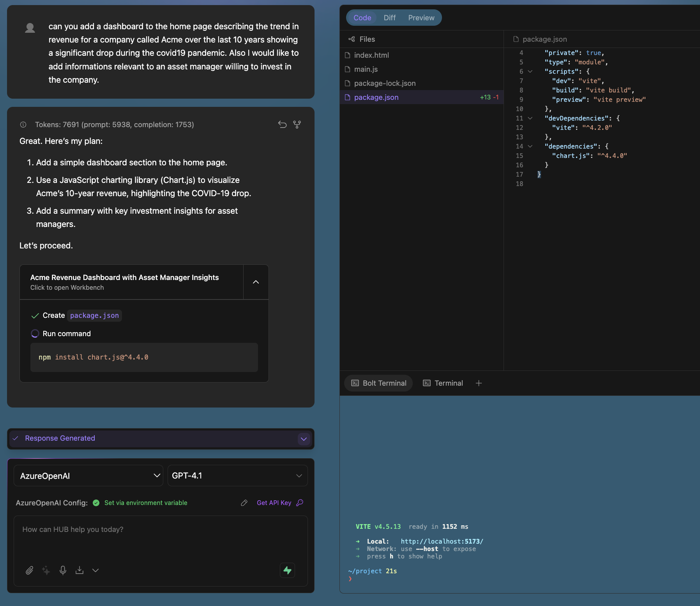This screenshot has height=606, width=700.
Task: Click the index.html file icon
Action: 348,55
